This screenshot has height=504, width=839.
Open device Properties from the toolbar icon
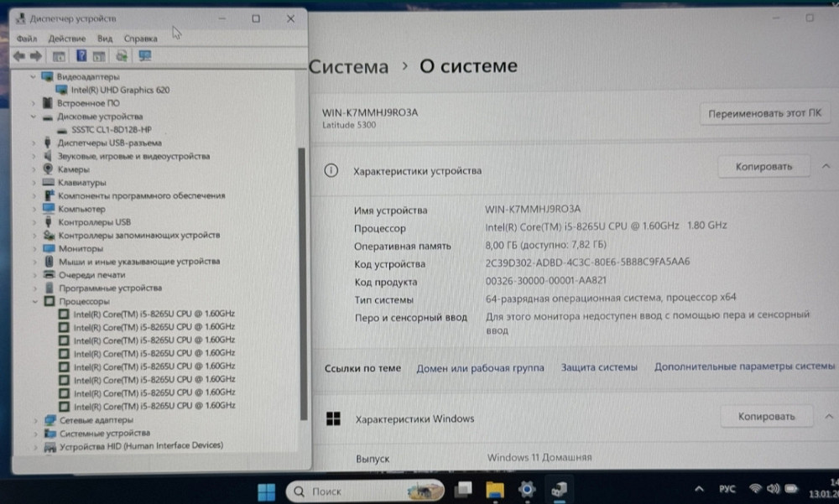pyautogui.click(x=58, y=56)
